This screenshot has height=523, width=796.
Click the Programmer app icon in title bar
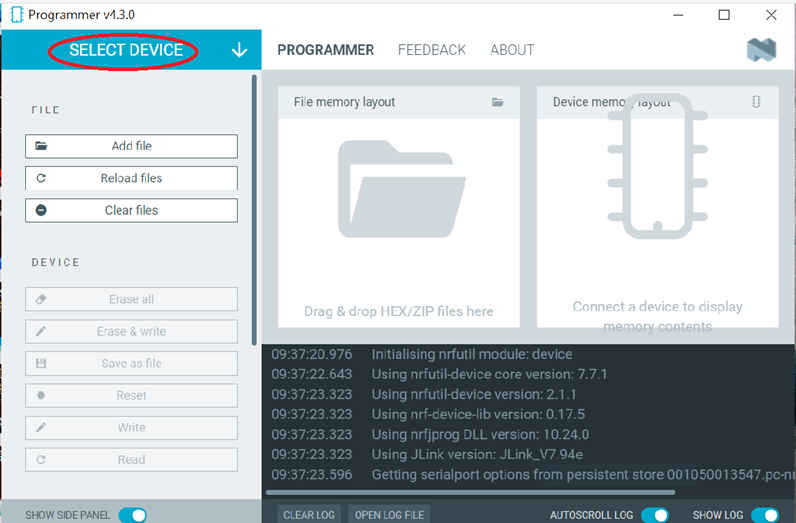tap(16, 15)
